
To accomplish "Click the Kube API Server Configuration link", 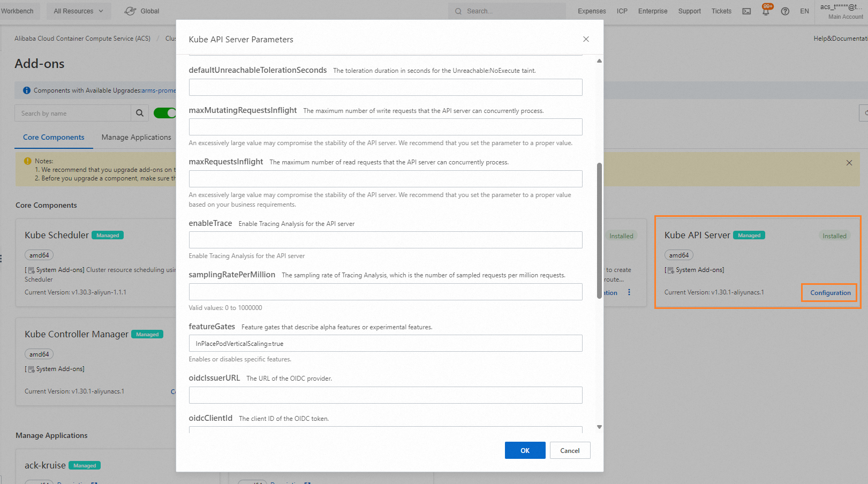I will point(830,293).
